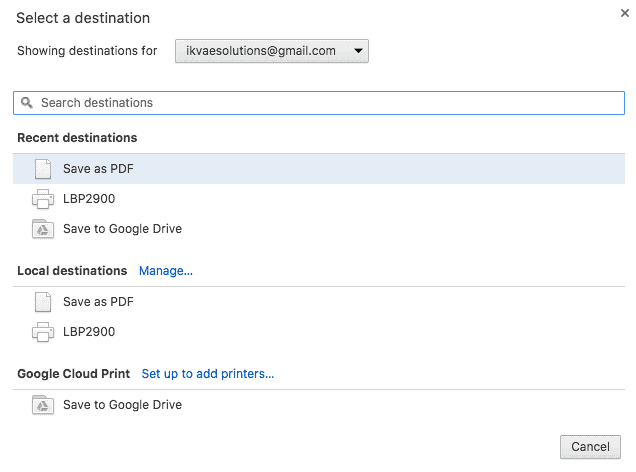
Task: Click the LBP2900 printer icon under Recent destinations
Action: point(43,199)
